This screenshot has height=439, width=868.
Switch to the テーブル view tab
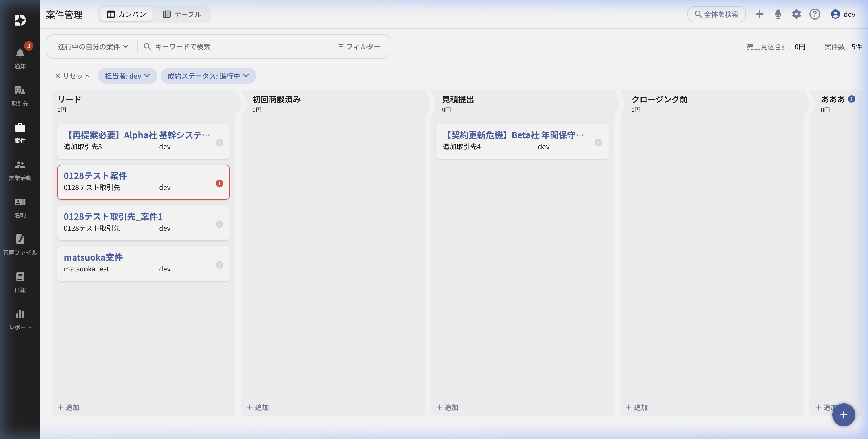[182, 14]
